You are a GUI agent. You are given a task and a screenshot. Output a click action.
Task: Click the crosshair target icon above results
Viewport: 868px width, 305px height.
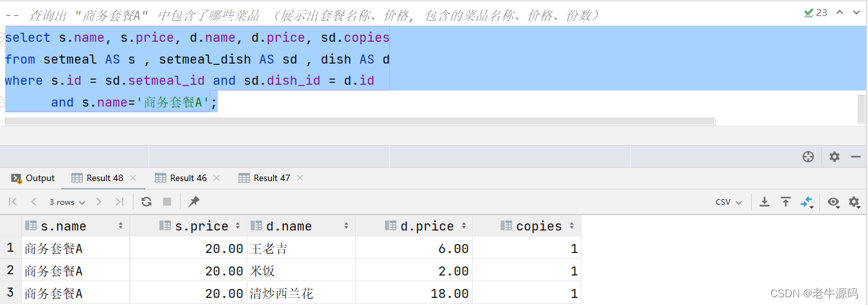click(808, 157)
